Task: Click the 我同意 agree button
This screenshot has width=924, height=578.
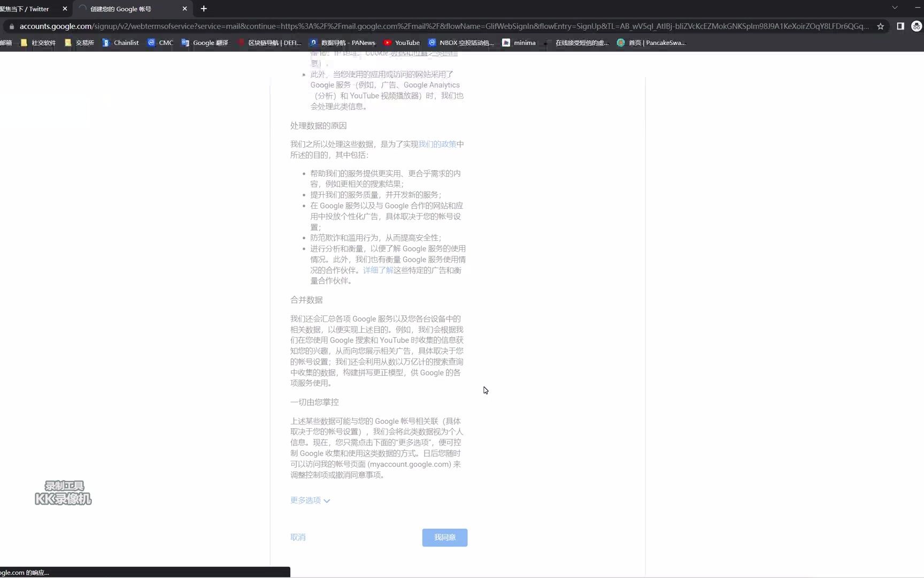Action: [x=445, y=537]
